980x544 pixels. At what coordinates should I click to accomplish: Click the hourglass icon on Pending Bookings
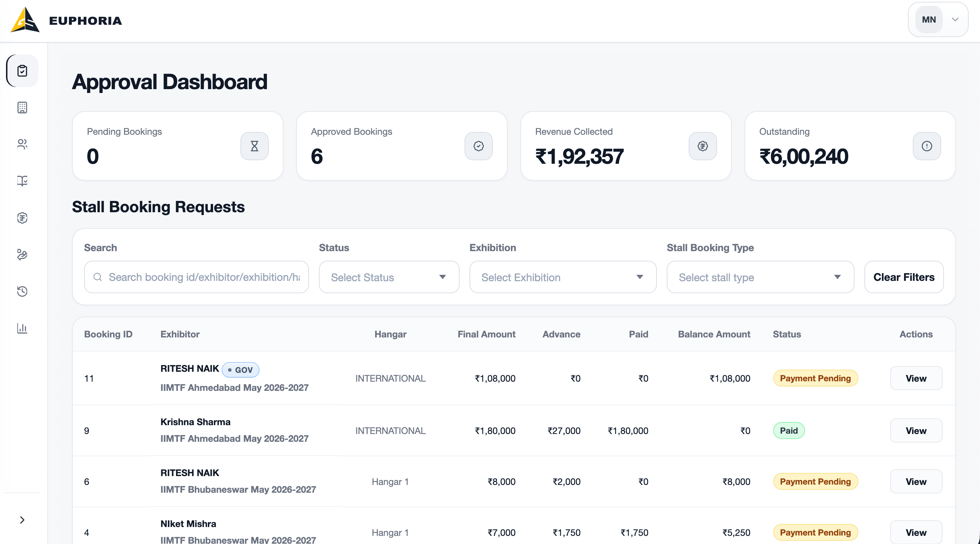coord(255,146)
